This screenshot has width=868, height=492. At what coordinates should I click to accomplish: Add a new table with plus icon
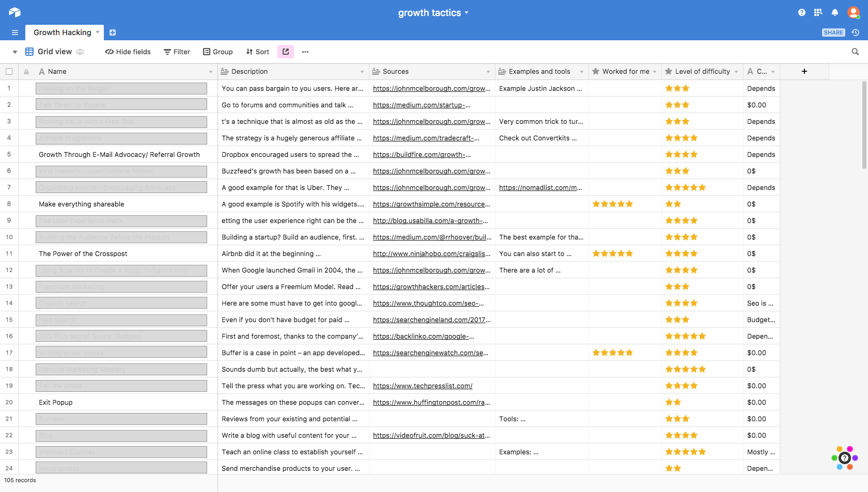tap(113, 33)
